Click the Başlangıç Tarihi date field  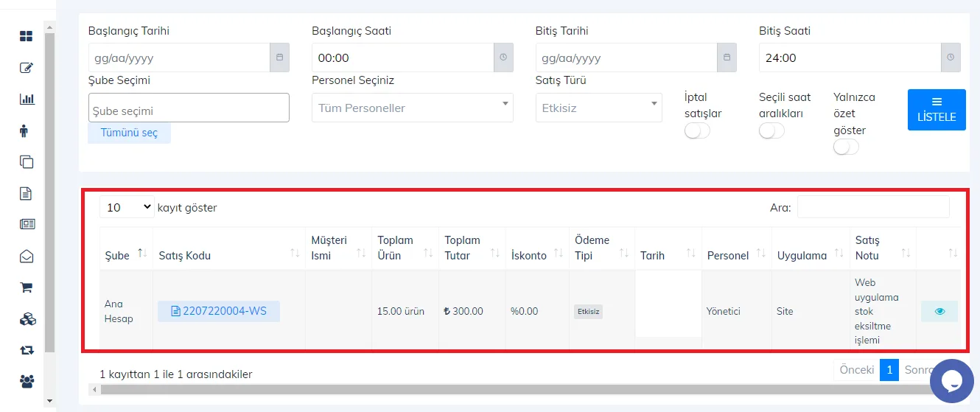click(x=179, y=57)
